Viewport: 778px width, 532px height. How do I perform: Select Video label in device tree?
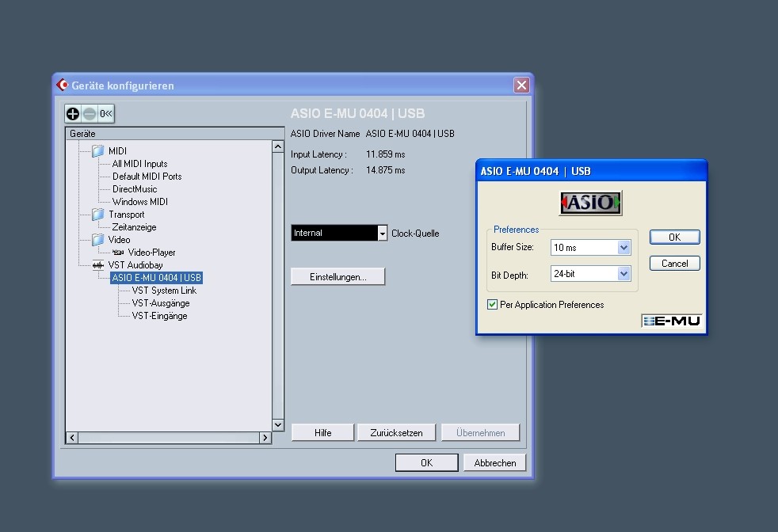coord(119,239)
